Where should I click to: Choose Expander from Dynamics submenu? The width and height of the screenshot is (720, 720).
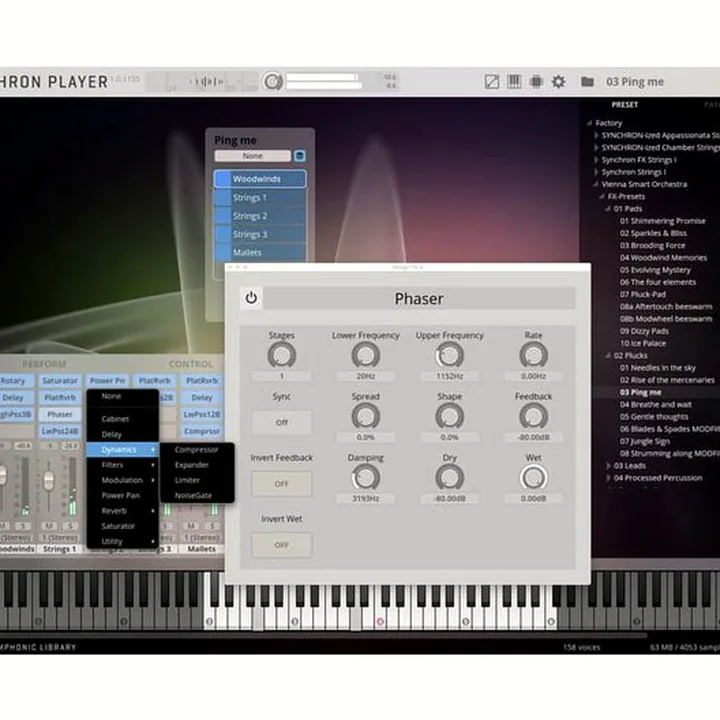click(197, 465)
